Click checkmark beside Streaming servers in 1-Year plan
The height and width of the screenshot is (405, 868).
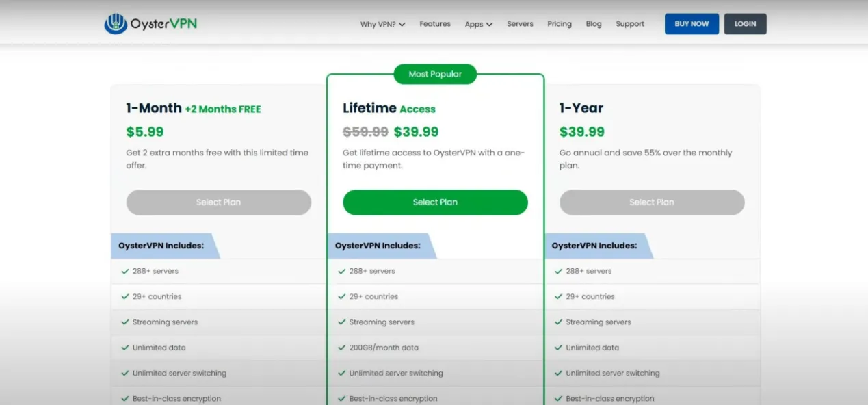(x=558, y=322)
